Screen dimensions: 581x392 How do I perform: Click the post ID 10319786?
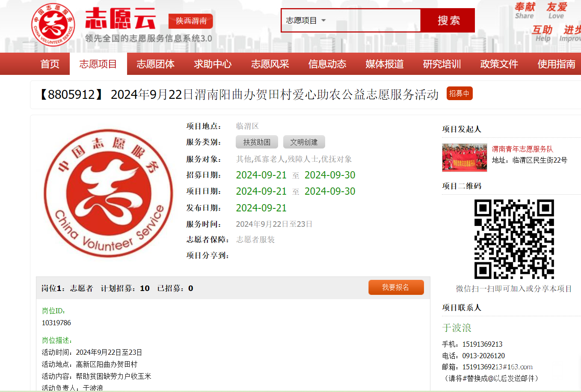pyautogui.click(x=56, y=323)
